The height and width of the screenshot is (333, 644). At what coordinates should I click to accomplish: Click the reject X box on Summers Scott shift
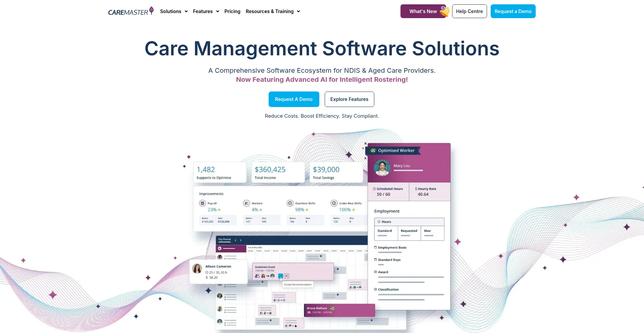point(286,276)
